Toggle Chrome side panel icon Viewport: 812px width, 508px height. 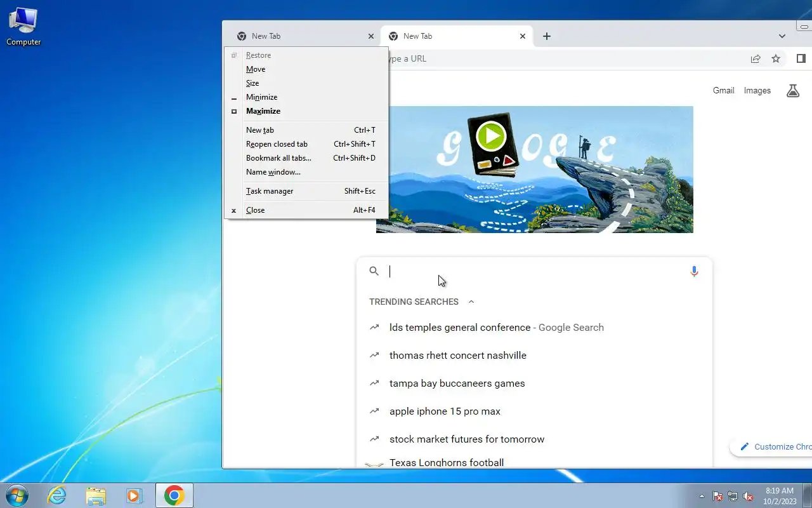point(801,58)
